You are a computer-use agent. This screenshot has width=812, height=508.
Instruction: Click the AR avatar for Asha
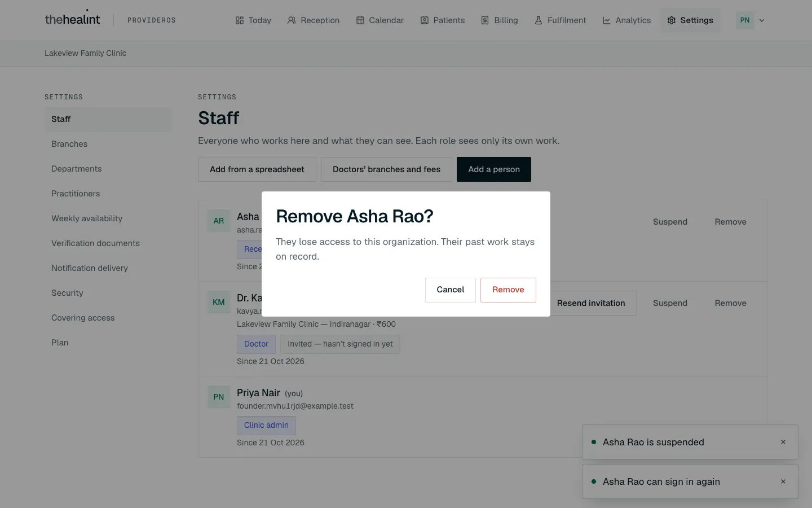click(x=219, y=221)
